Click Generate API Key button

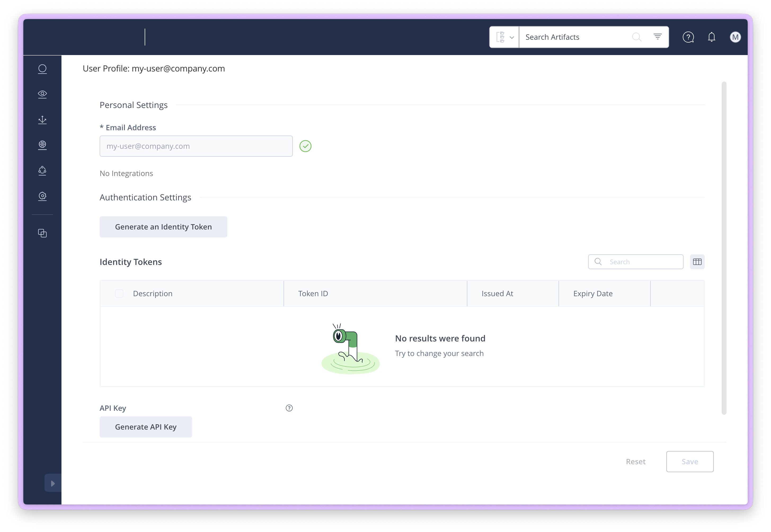click(145, 427)
